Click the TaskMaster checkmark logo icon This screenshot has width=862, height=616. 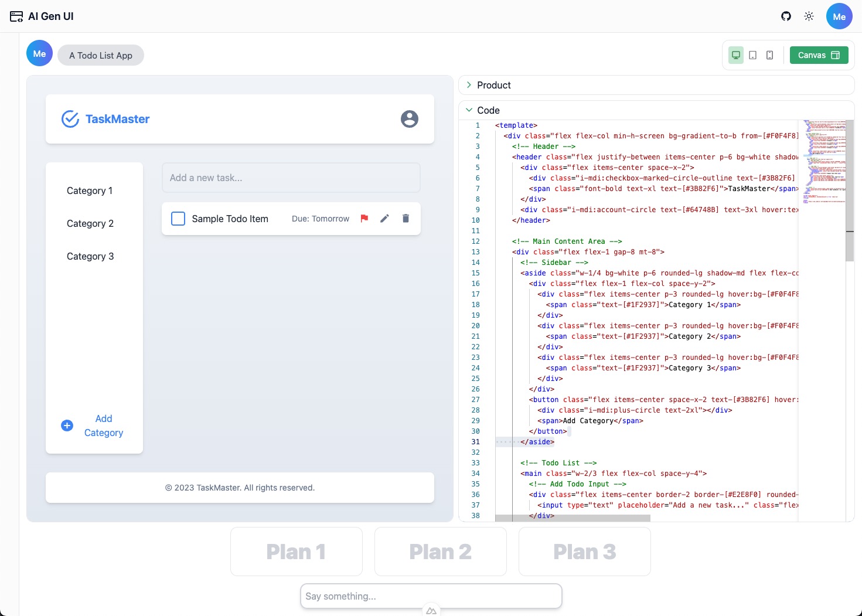(x=70, y=119)
